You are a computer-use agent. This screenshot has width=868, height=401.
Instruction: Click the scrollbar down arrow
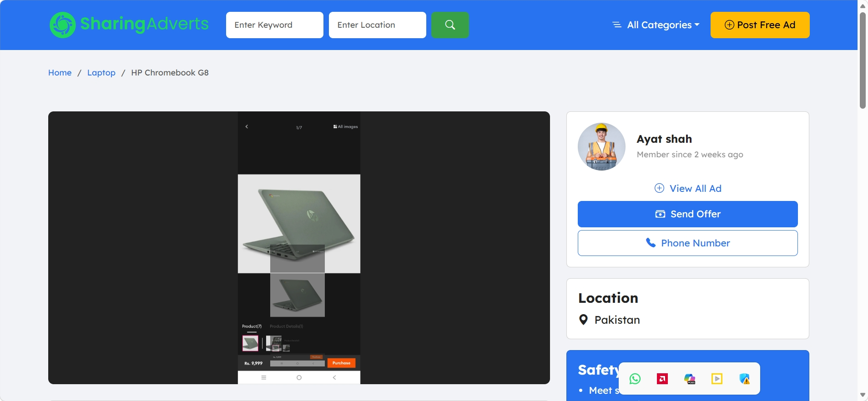click(863, 395)
